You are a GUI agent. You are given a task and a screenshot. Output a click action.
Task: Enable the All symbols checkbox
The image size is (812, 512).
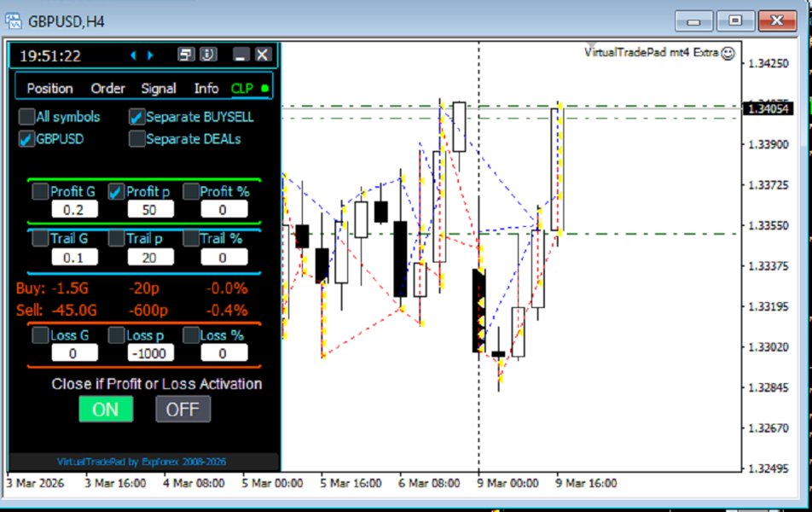pyautogui.click(x=26, y=117)
